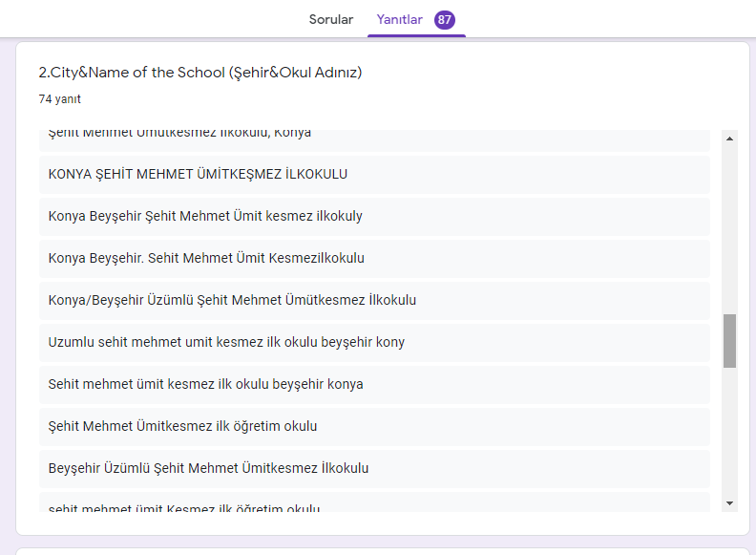
Task: Open the Yanıtlar tab
Action: 399,20
